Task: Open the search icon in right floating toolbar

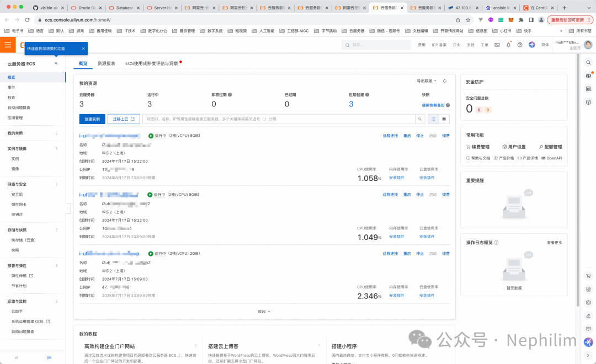Action: pos(588,63)
